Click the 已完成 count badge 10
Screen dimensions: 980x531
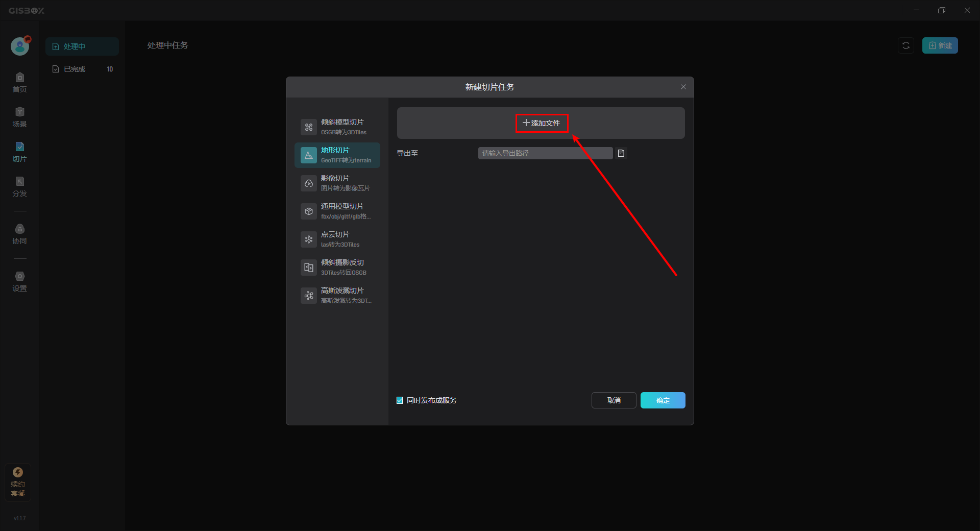point(110,69)
